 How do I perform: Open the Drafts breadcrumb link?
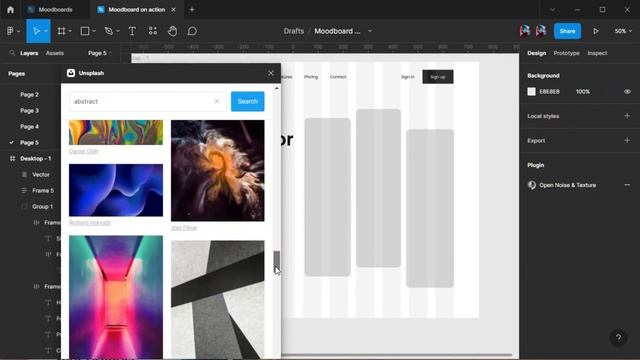293,31
